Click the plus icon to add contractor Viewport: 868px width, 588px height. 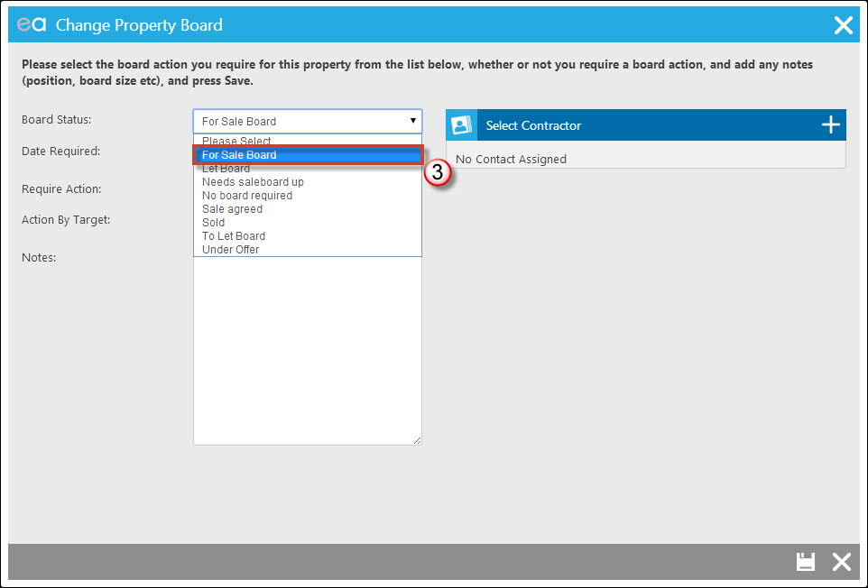830,125
